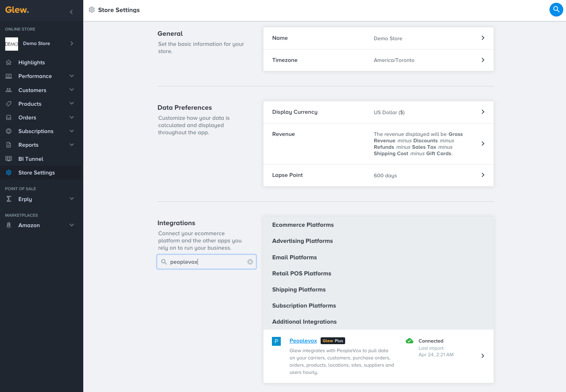Expand the Subscriptions submenu chevron
Viewport: 566px width, 392px height.
pyautogui.click(x=72, y=131)
